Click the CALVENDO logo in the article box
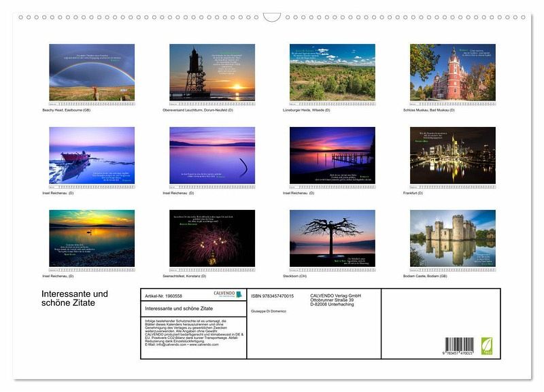Screen dimensions: 544x392 tap(228, 294)
